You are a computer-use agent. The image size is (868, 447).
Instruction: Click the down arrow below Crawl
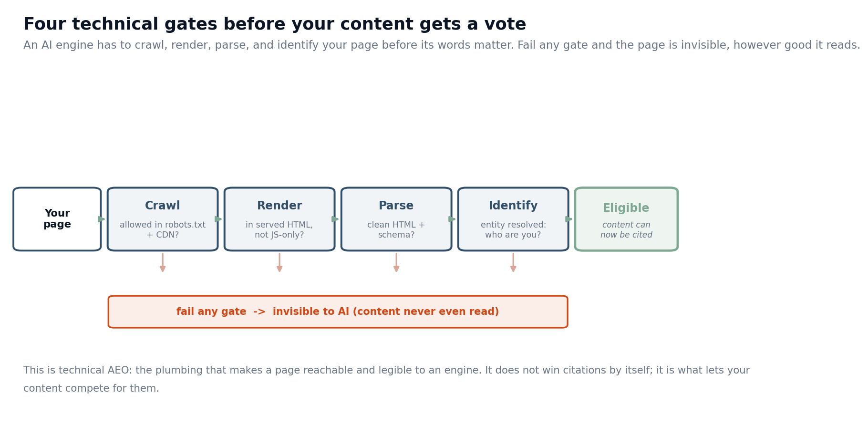[163, 262]
